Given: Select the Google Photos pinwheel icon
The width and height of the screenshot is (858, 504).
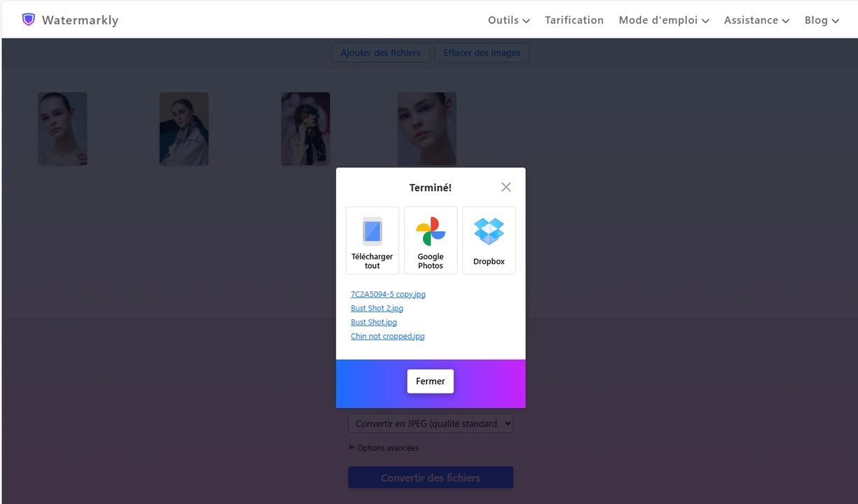Looking at the screenshot, I should pyautogui.click(x=430, y=231).
